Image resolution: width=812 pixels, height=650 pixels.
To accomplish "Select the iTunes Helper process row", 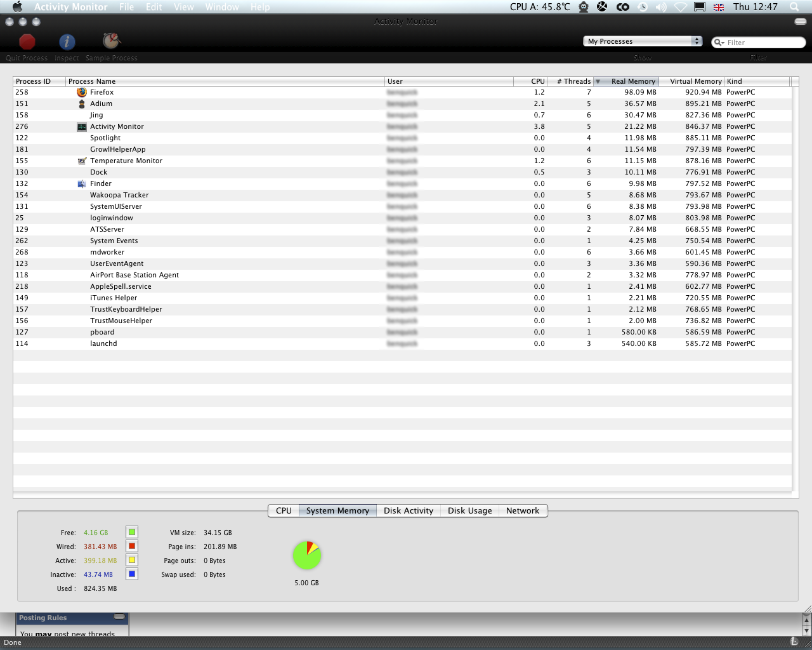I will pyautogui.click(x=402, y=298).
